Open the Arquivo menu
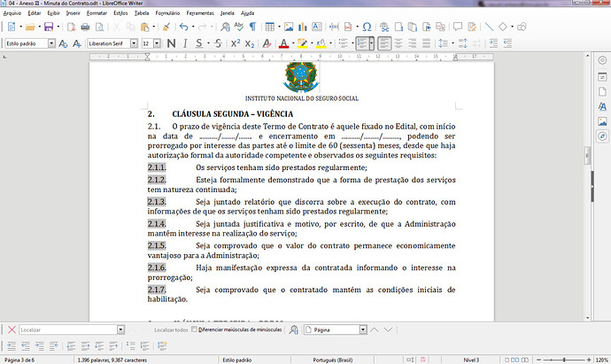This screenshot has width=611, height=364. click(x=12, y=13)
